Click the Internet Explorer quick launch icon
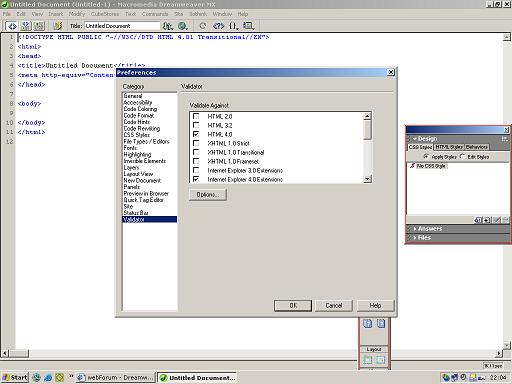The width and height of the screenshot is (512, 384). coord(48,377)
